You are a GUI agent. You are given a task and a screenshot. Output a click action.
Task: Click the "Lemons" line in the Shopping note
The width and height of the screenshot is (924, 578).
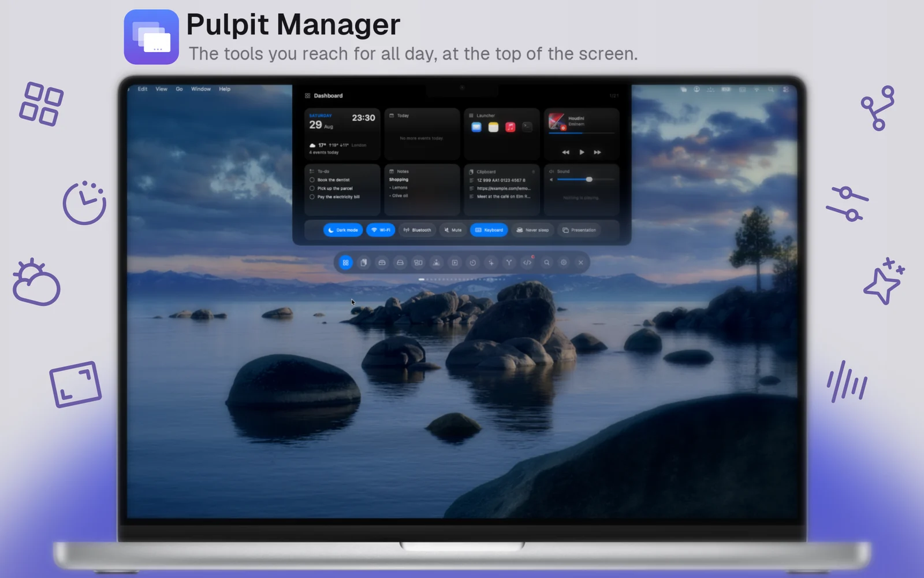pos(398,188)
